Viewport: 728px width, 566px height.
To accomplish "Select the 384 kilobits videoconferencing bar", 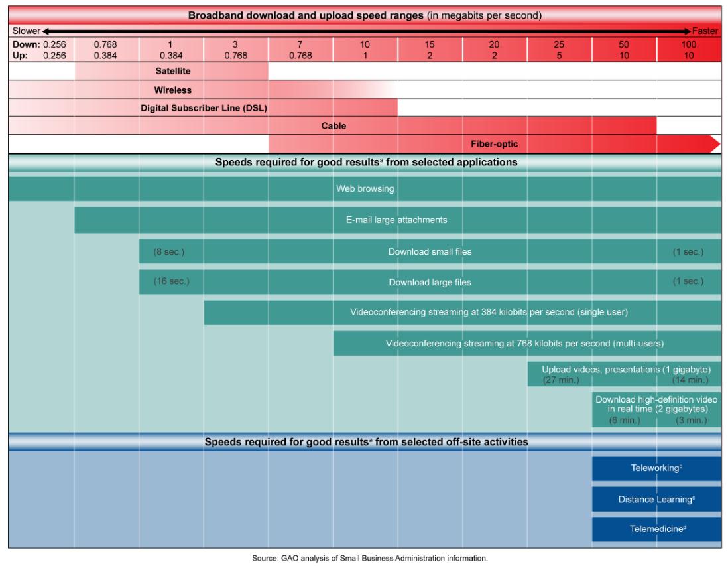I will click(462, 313).
